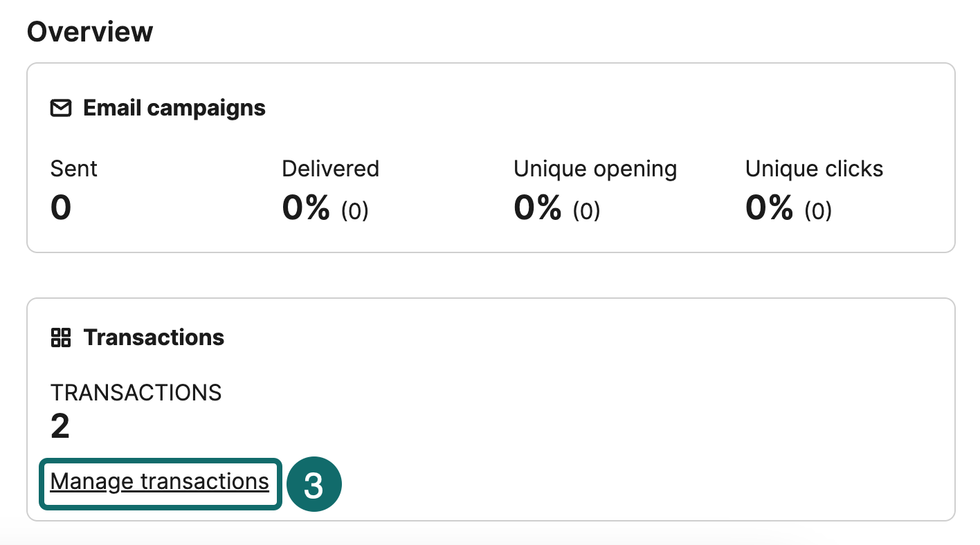Click the Delivered metric label

pyautogui.click(x=330, y=169)
